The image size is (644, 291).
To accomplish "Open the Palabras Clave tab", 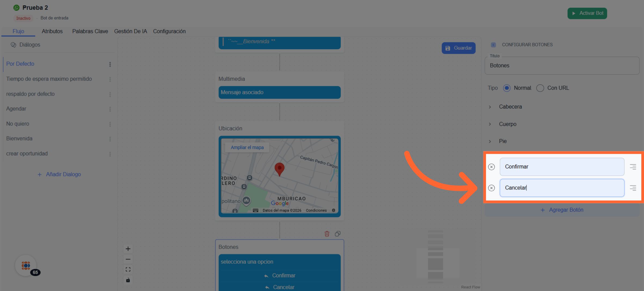I will (90, 31).
